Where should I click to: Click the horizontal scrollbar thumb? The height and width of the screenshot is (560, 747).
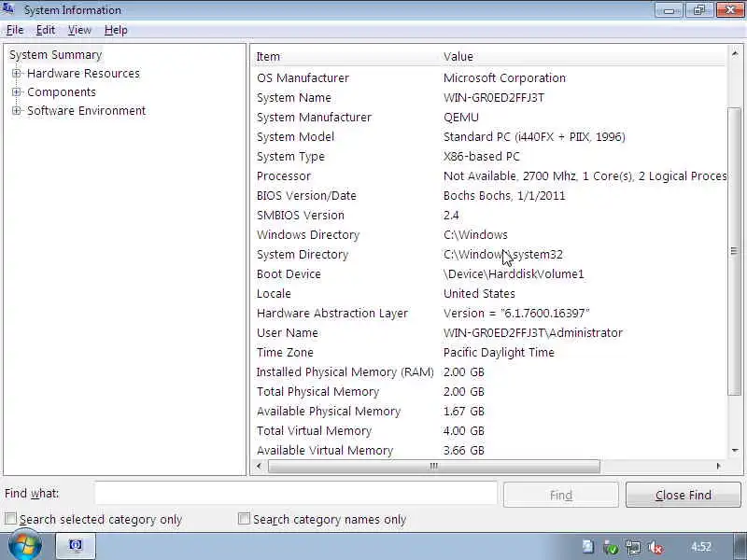point(433,466)
